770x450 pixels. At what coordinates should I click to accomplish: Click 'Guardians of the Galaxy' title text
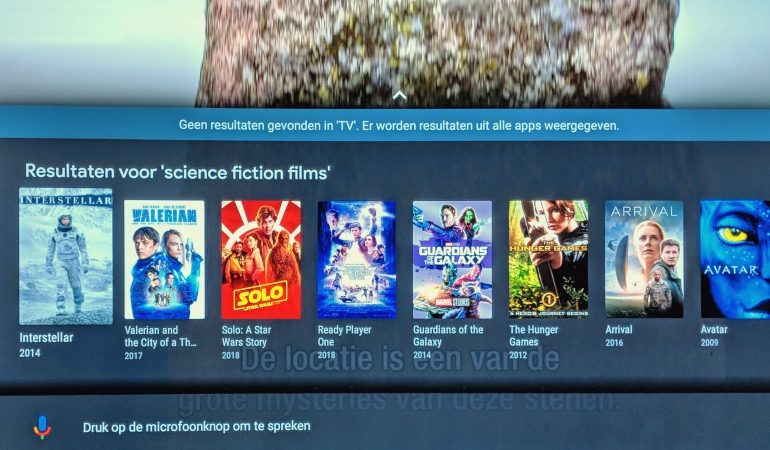448,336
